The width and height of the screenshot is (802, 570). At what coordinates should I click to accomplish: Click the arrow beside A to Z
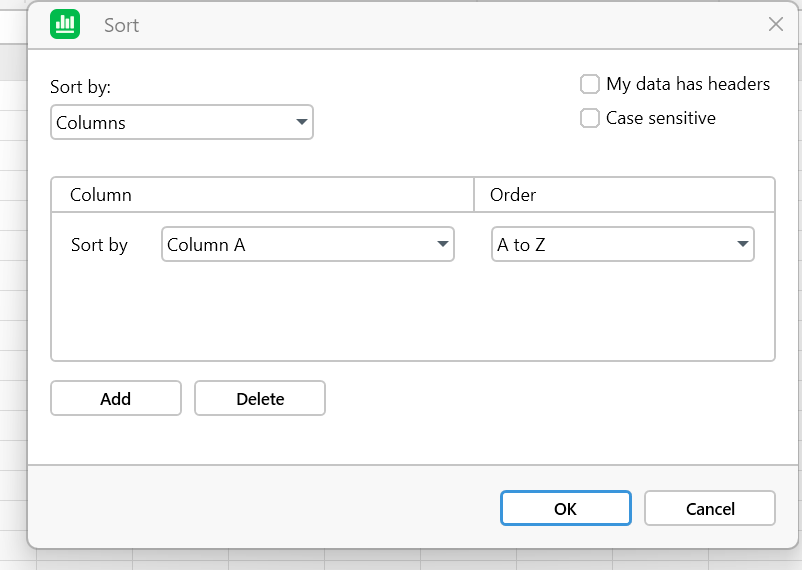click(x=742, y=245)
